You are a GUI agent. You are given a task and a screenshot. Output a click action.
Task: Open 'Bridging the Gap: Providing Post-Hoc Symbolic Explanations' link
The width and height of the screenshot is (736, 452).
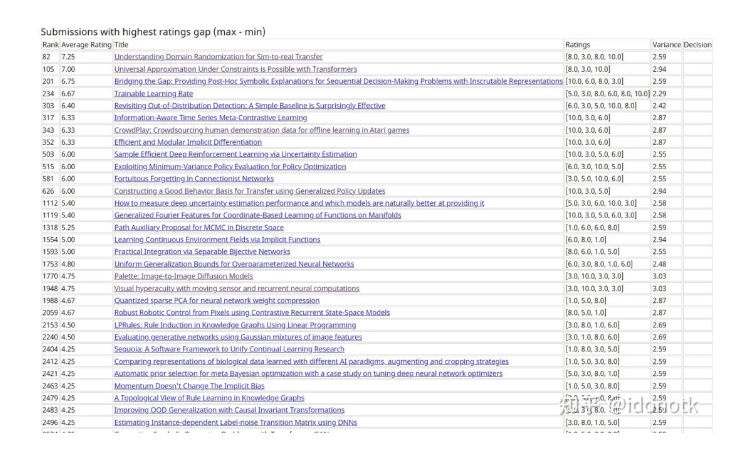[338, 81]
